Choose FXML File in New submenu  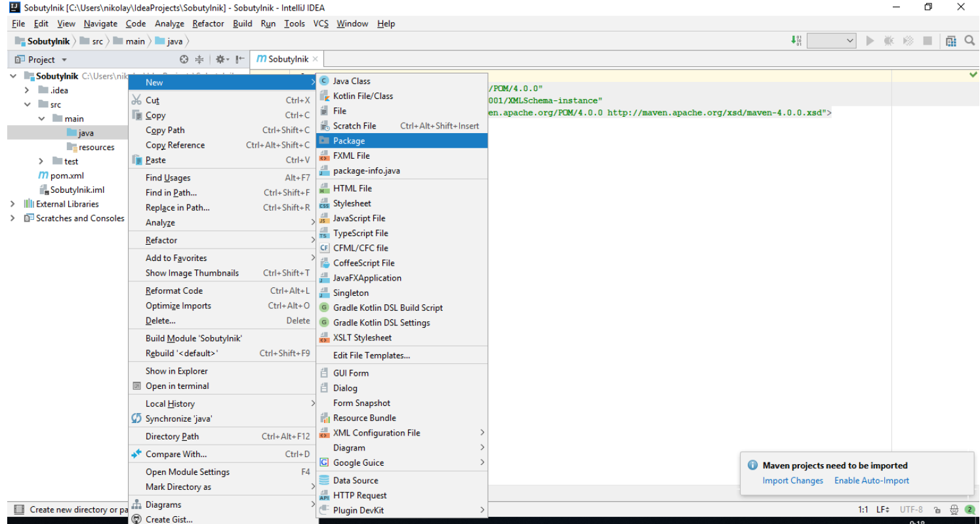click(402, 155)
